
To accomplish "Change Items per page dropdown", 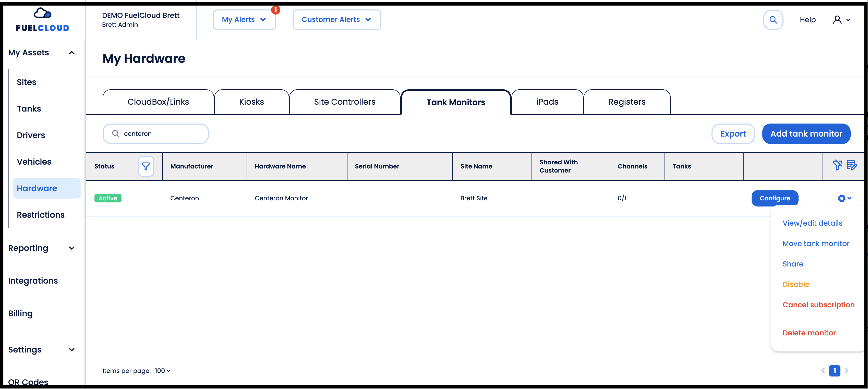I will point(163,371).
